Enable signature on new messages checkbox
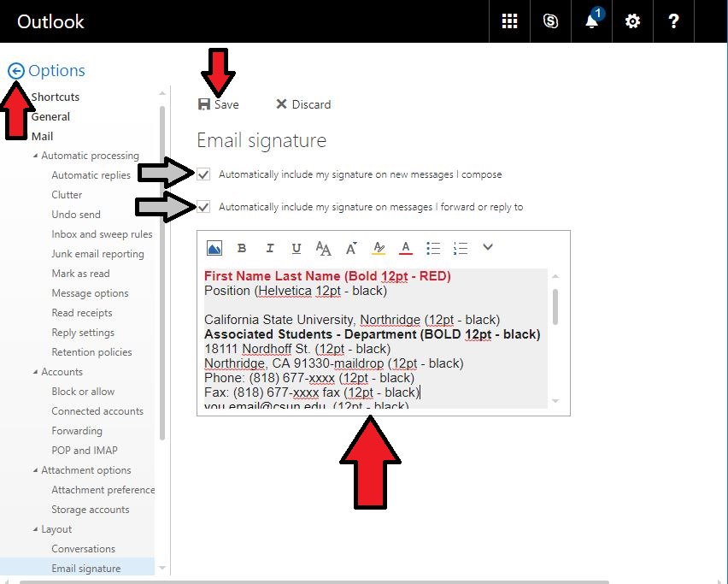 [204, 174]
